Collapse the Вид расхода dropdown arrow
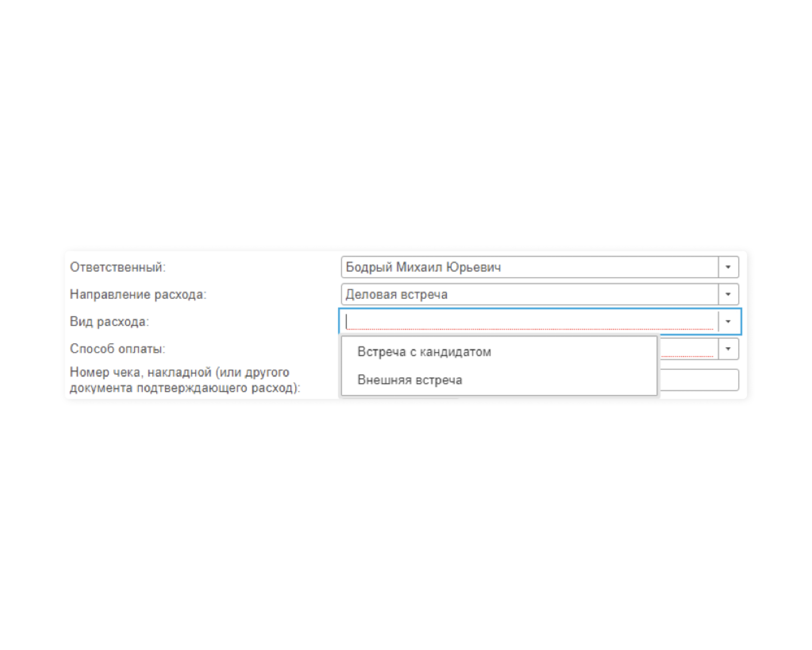Screen dimensions: 812x650 728,322
